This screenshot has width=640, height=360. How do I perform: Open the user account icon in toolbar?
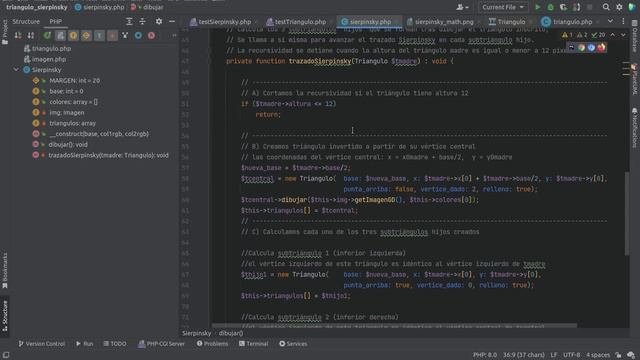(462, 7)
